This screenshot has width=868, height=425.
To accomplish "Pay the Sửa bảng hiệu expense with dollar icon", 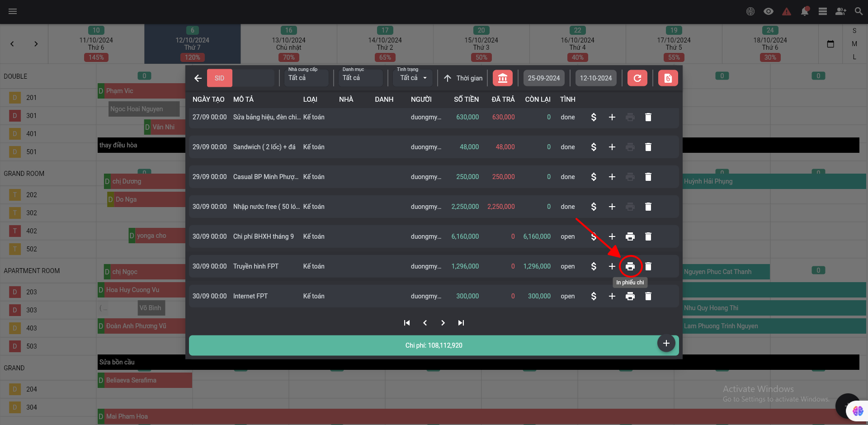I will tap(594, 117).
